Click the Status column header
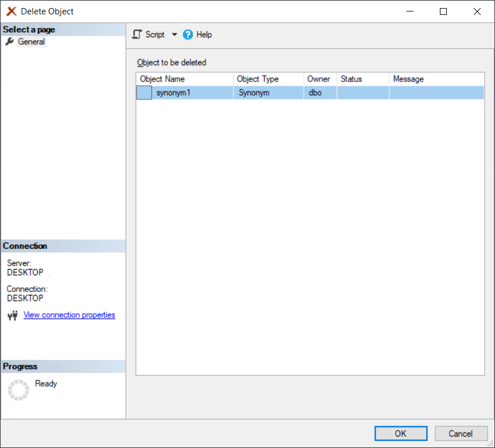This screenshot has width=495, height=448. [x=363, y=79]
